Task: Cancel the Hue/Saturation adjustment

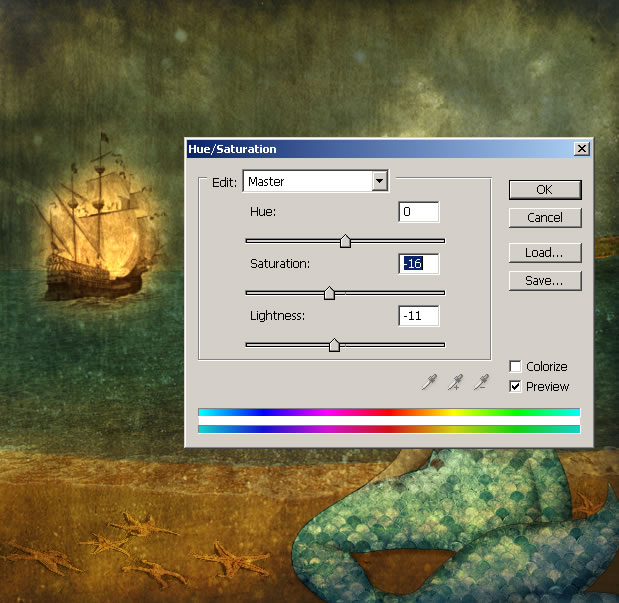Action: 545,218
